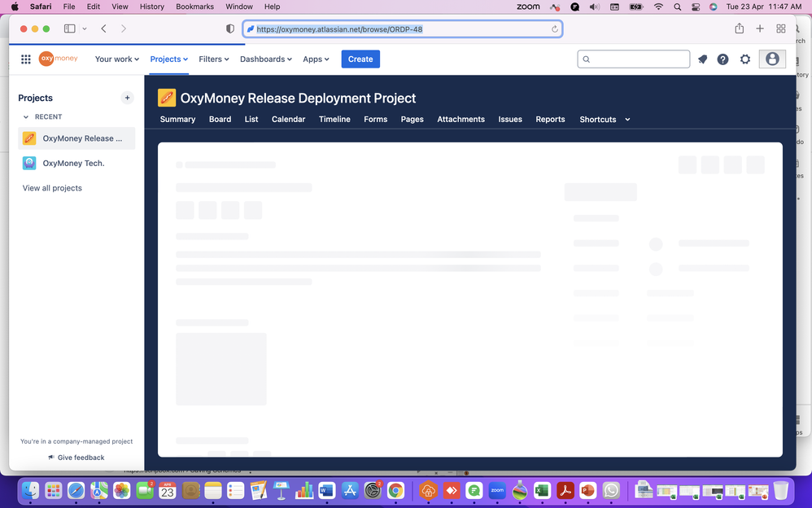Click the volume icon in menu bar
This screenshot has height=508, width=812.
595,7
